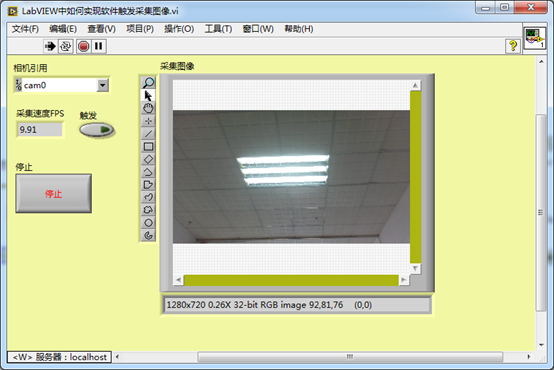Image resolution: width=554 pixels, height=370 pixels.
Task: Click the Run arrow toolbar button
Action: (x=50, y=46)
